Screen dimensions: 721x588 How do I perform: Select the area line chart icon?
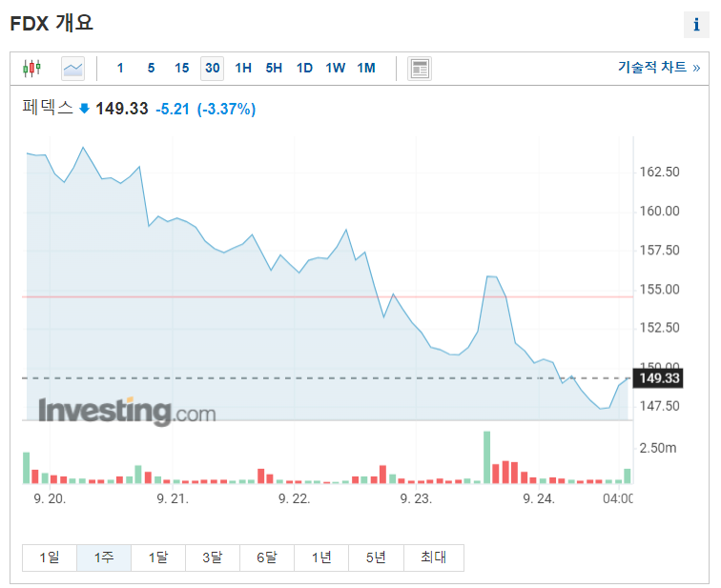(72, 69)
